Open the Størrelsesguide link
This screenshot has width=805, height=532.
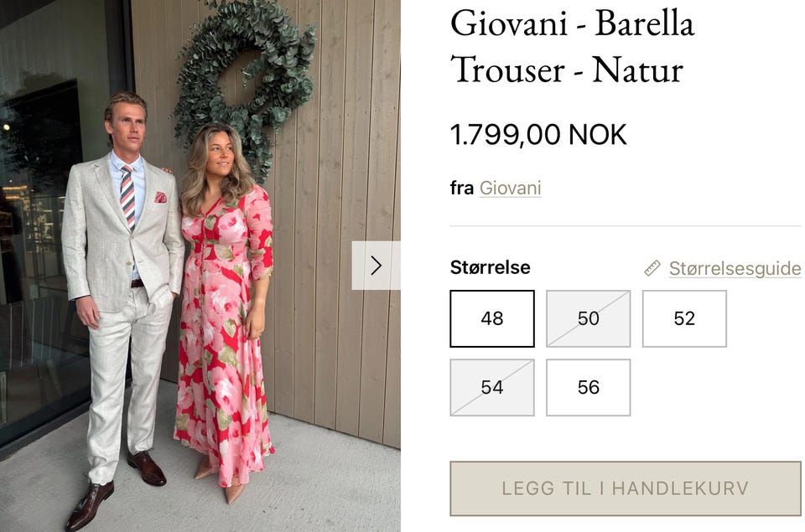(x=735, y=268)
